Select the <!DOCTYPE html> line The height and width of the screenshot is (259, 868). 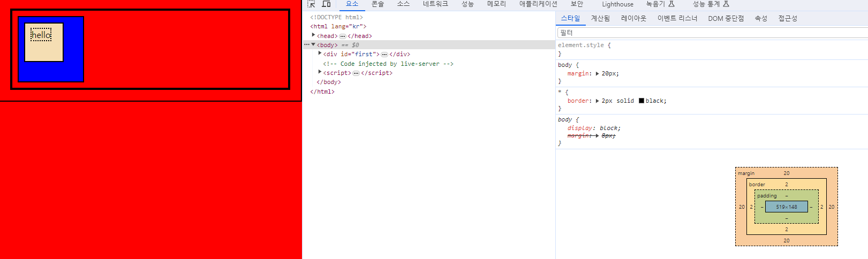[x=336, y=17]
